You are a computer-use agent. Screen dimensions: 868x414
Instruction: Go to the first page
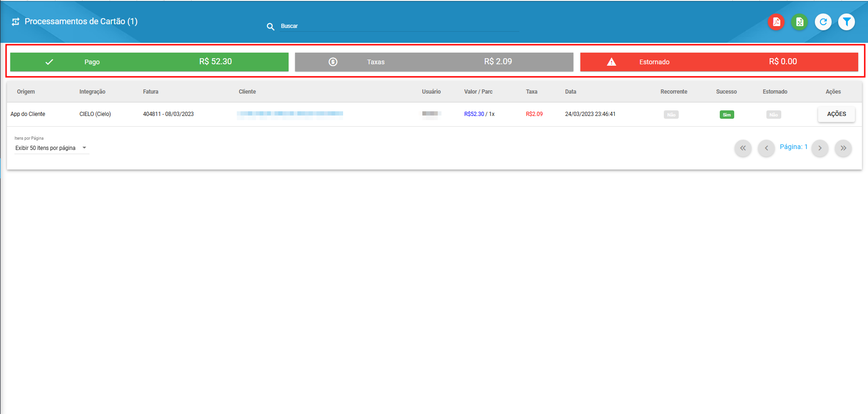(743, 148)
